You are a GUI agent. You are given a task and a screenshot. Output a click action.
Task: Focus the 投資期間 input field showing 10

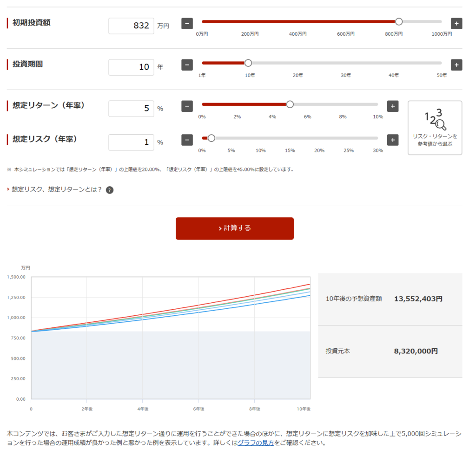coord(131,67)
